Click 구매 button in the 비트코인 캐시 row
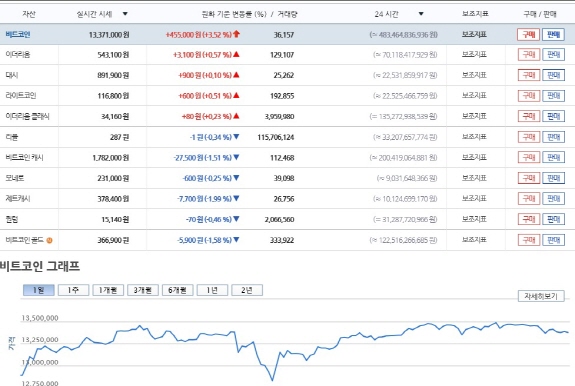Screen dimensions: 575x386 528,158
